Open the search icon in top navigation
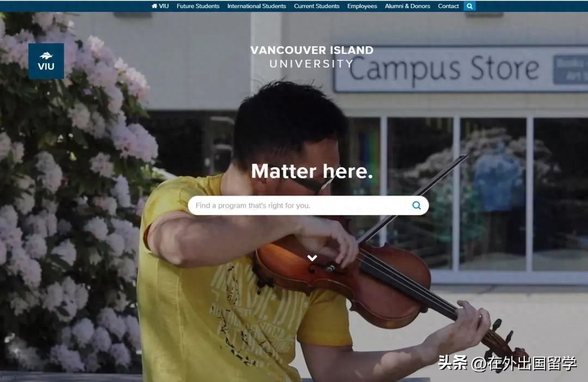 click(470, 6)
